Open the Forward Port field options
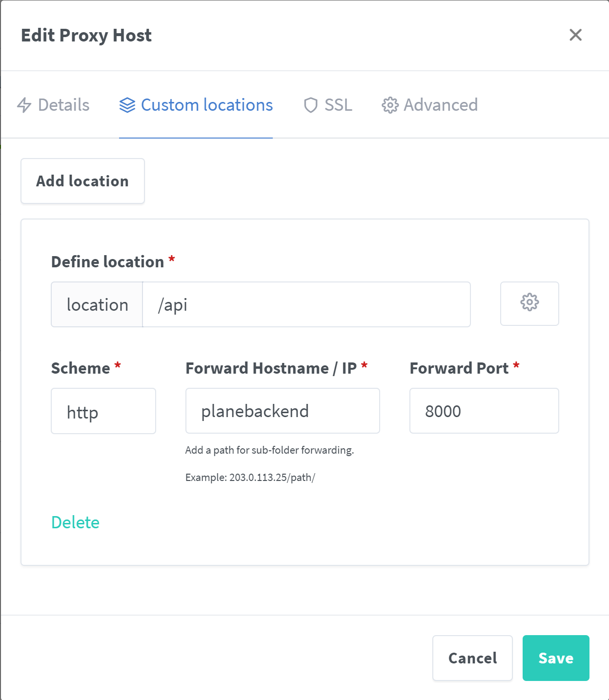 tap(484, 411)
